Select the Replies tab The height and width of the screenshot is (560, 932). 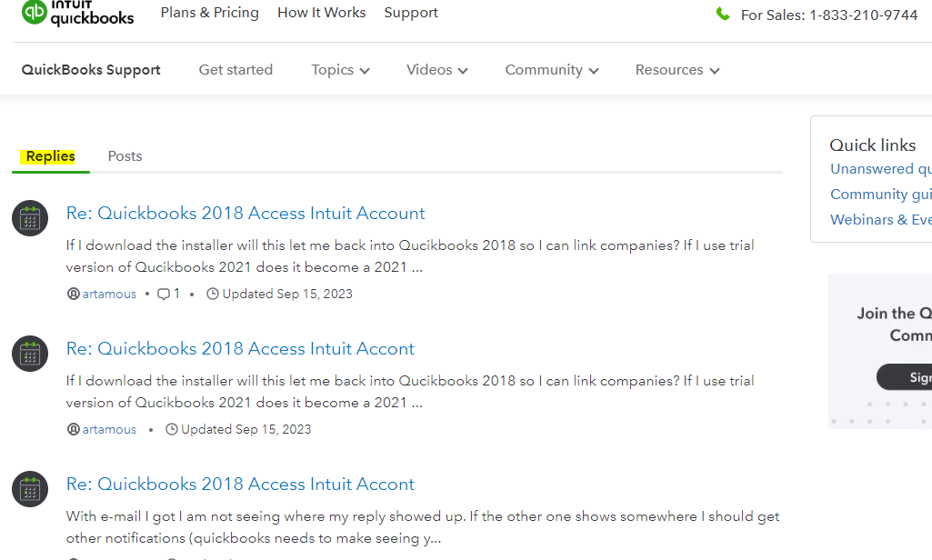tap(50, 156)
